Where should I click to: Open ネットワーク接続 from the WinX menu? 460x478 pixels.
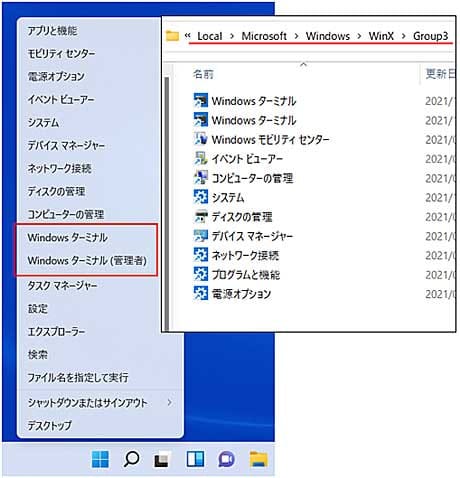coord(59,168)
